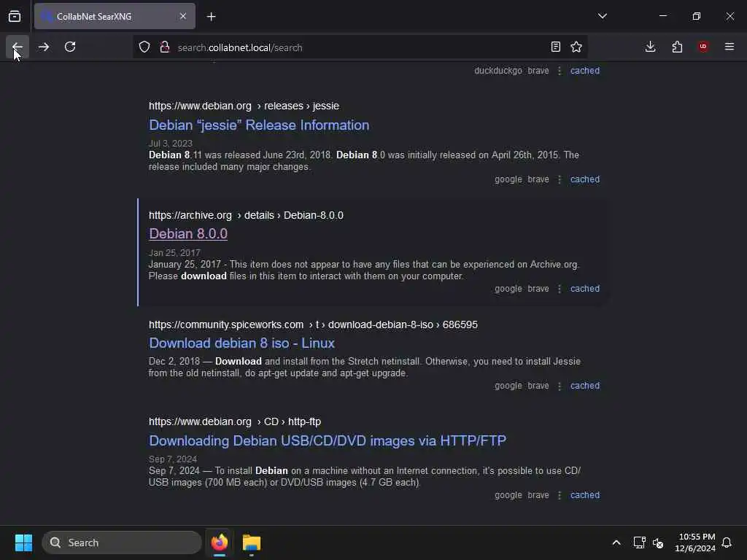The width and height of the screenshot is (747, 560).
Task: Open Downloading Debian USB/CD/DVD images via HTTP/FTP
Action: pos(328,440)
